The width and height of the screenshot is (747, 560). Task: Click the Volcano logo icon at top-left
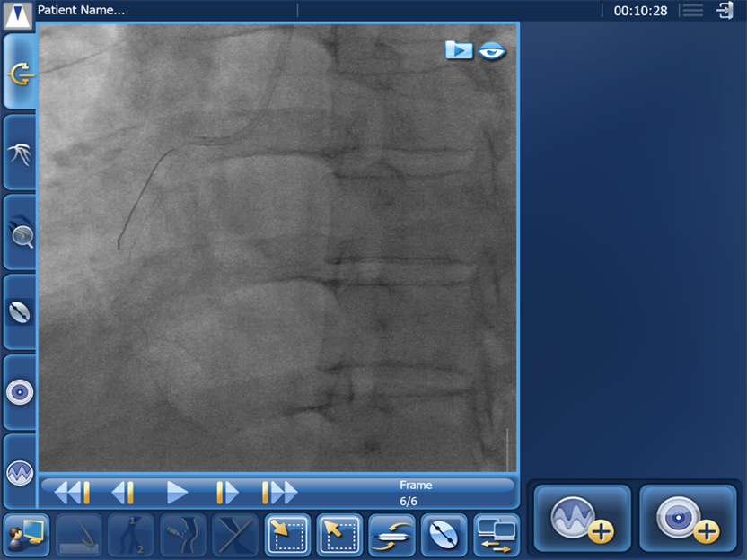pos(18,14)
